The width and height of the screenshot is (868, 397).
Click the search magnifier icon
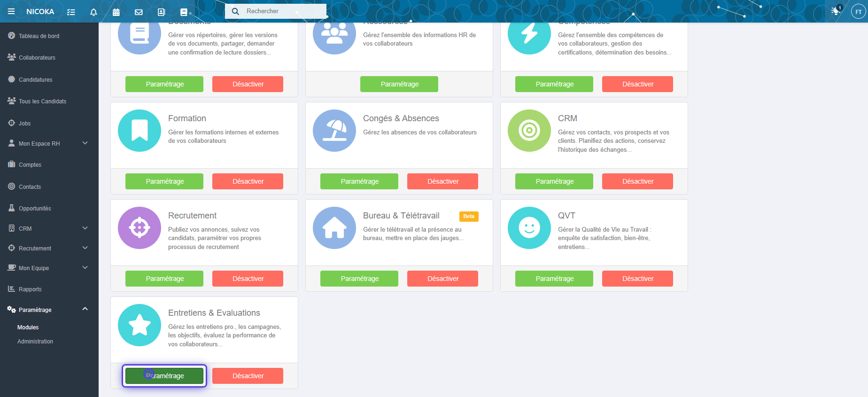236,11
